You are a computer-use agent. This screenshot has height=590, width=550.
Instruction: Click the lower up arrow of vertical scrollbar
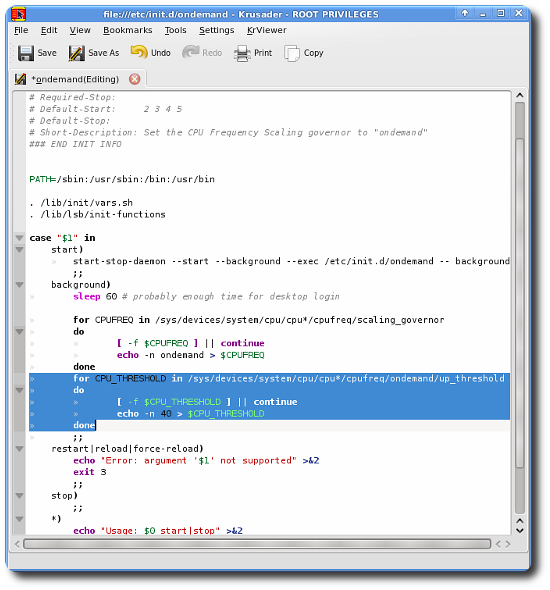pos(520,521)
